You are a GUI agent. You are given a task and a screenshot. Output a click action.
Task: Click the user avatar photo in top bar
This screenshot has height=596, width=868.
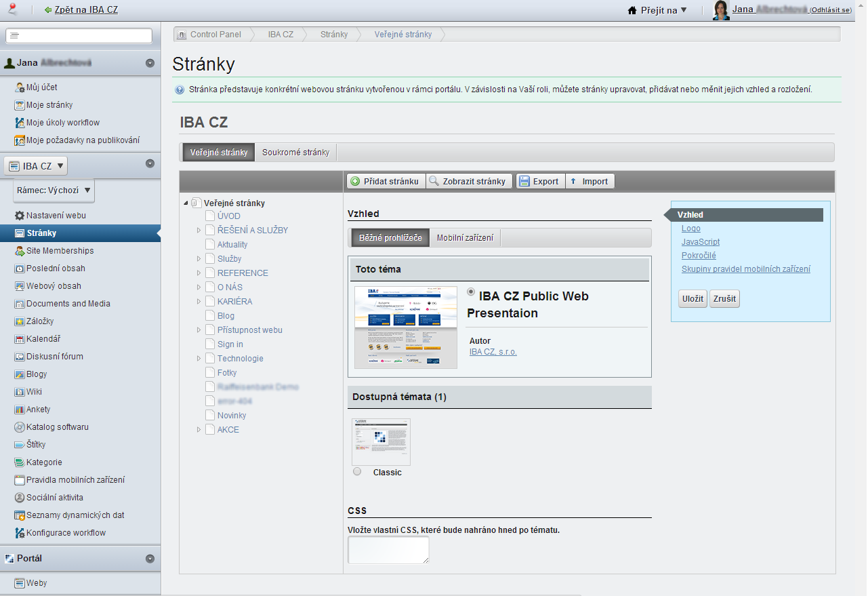click(721, 10)
